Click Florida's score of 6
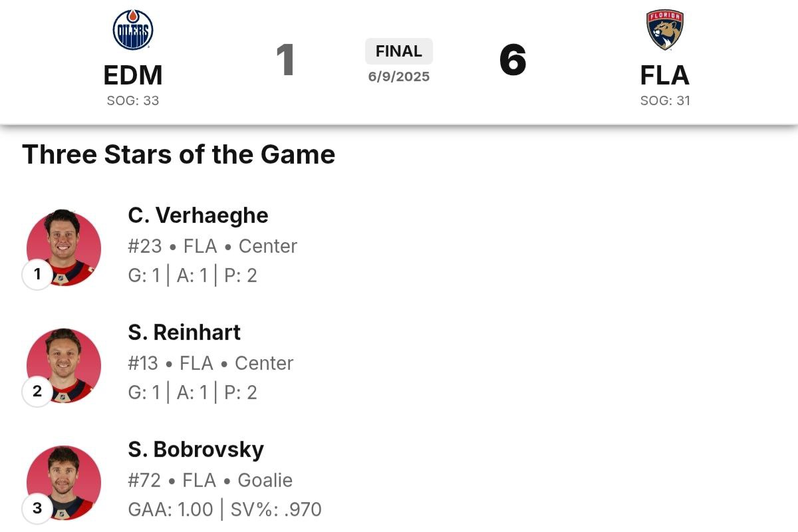Image resolution: width=798 pixels, height=532 pixels. pos(513,60)
